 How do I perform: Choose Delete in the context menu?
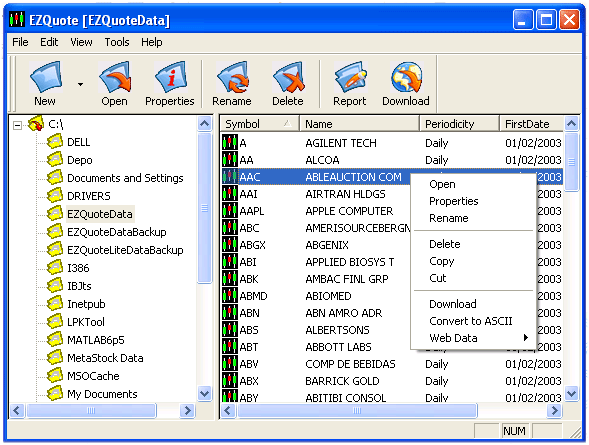tap(473, 244)
